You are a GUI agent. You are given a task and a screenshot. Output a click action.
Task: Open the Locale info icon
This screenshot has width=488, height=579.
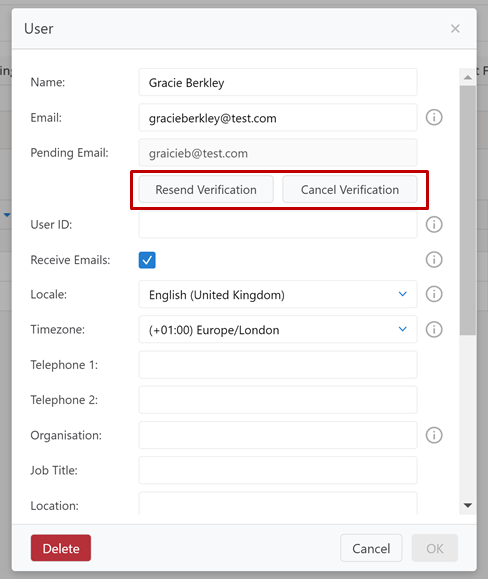(x=434, y=294)
